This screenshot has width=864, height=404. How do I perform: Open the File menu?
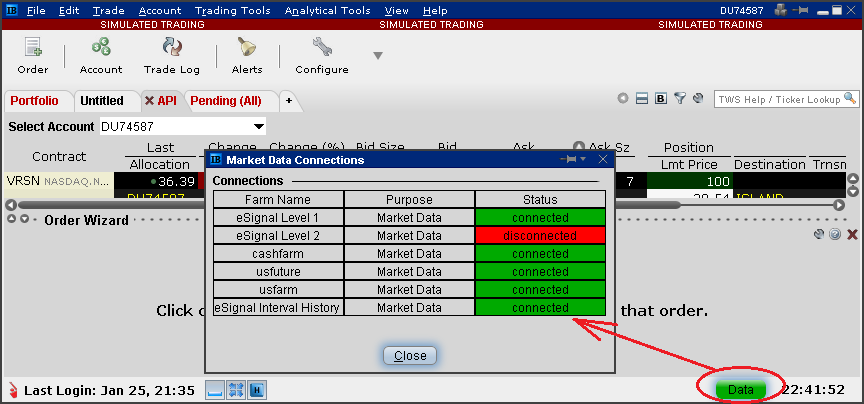point(36,10)
